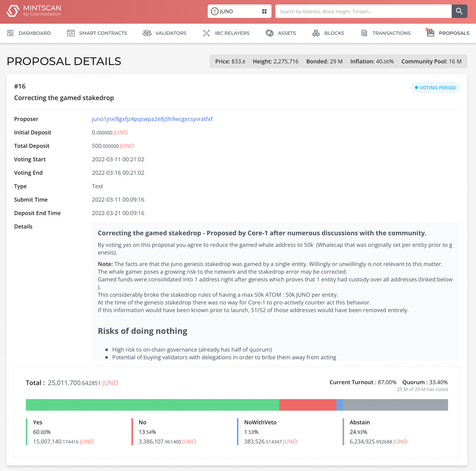476x471 pixels.
Task: Click the IBC Relayers network icon
Action: [x=206, y=33]
